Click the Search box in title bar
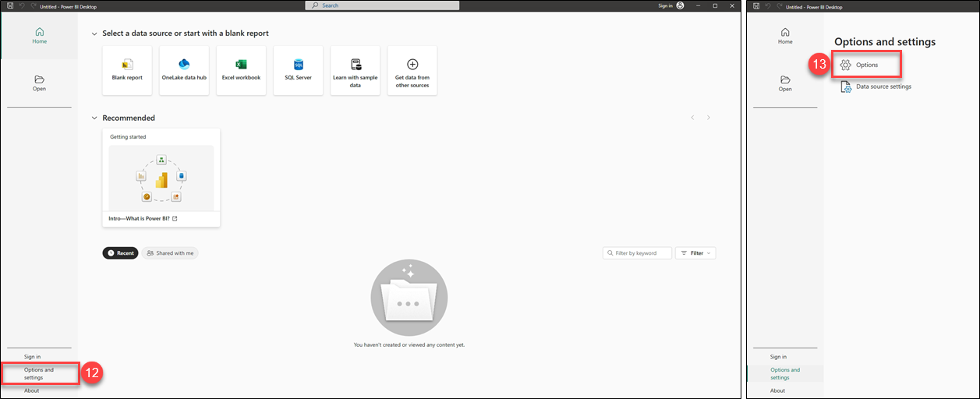This screenshot has height=399, width=980. (x=382, y=5)
